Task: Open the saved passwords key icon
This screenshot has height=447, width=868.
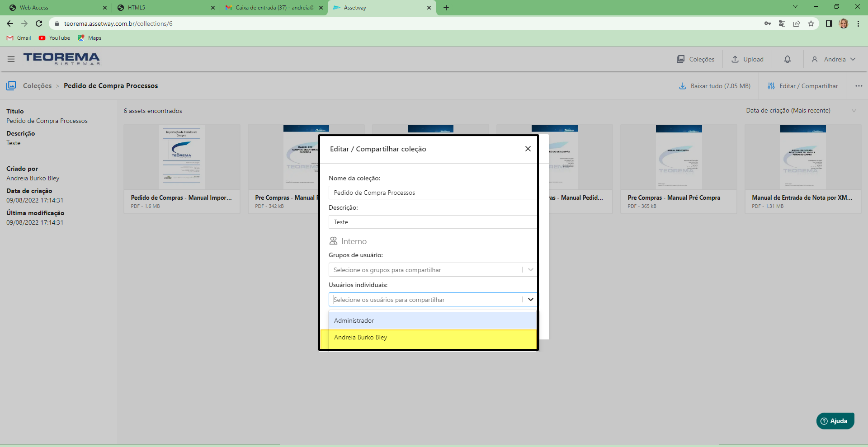Action: [768, 24]
